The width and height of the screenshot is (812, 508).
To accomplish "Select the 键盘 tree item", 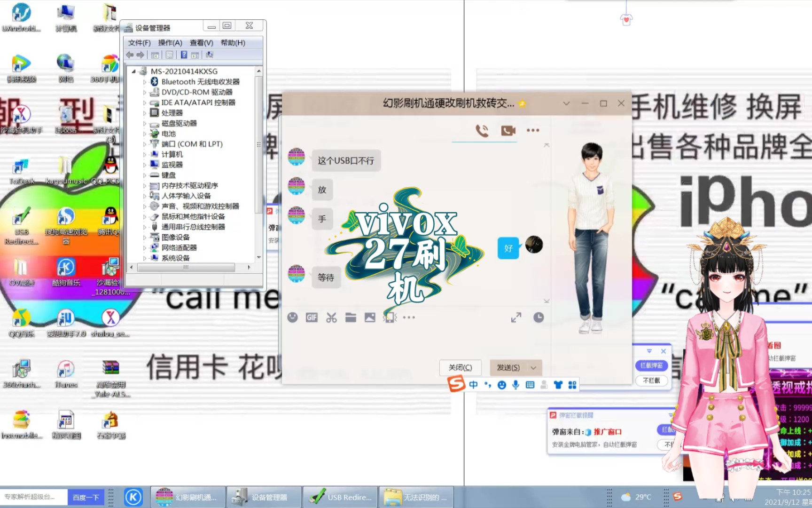I will coord(169,175).
